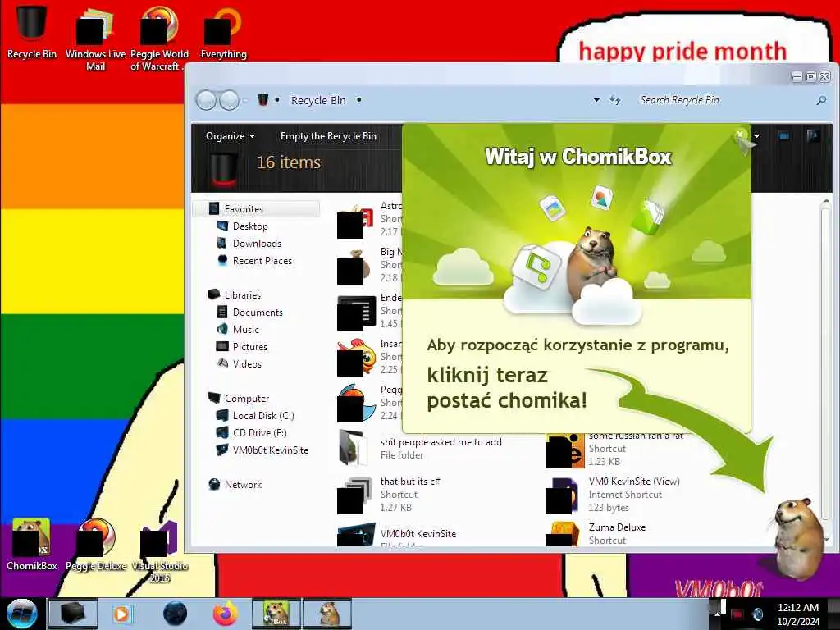The image size is (840, 630).
Task: Launch Peggle Deluxe desktop shortcut
Action: coord(96,544)
